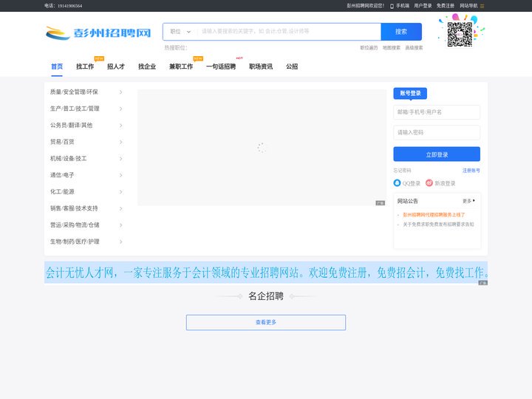Expand 贸易/百货 category

[x=86, y=142]
